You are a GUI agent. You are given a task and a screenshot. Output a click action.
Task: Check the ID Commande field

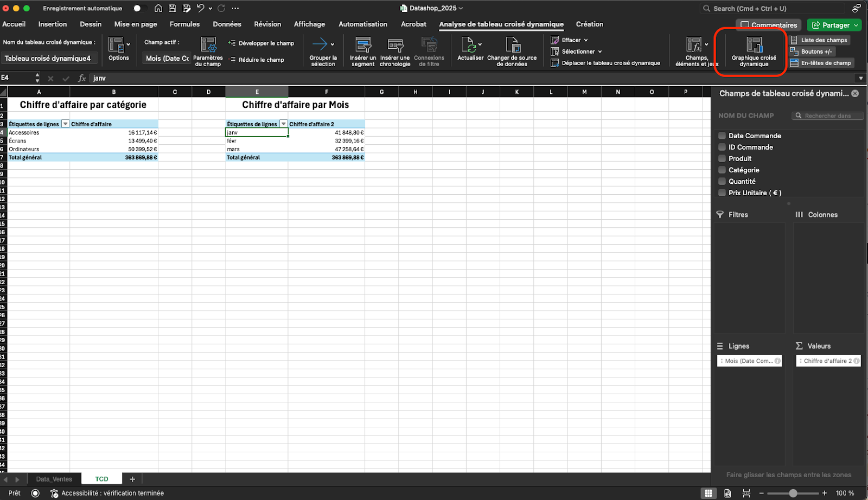(722, 147)
